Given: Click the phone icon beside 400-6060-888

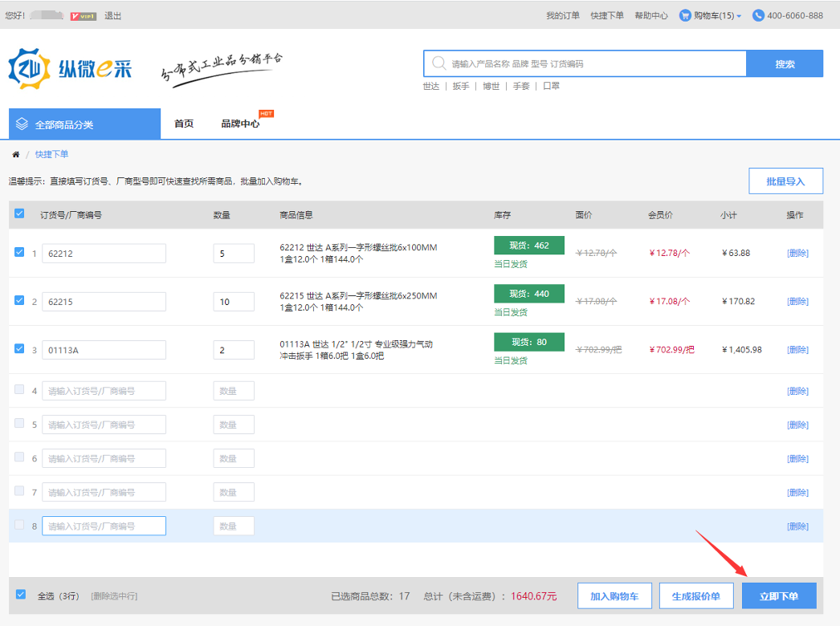Looking at the screenshot, I should 758,15.
